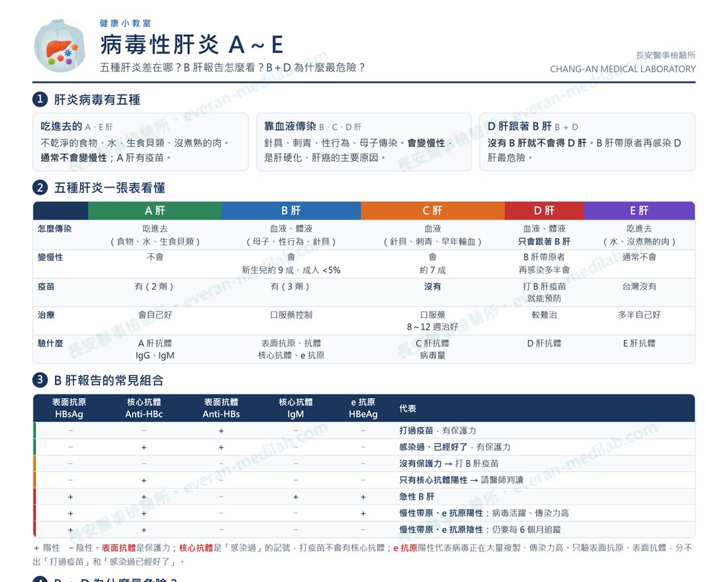Select the '疫苗' row label
The width and height of the screenshot is (728, 582).
click(46, 287)
